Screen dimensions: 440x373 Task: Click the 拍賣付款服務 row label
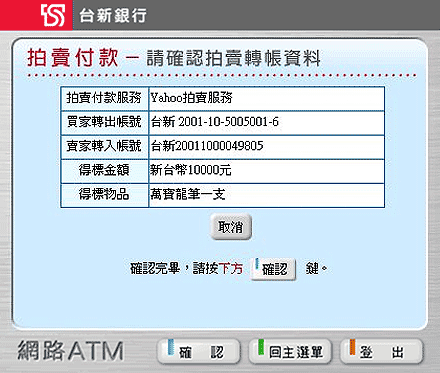tap(104, 99)
